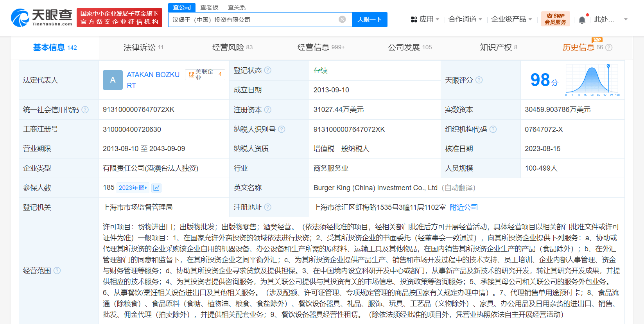The image size is (644, 324).
Task: Switch to the 经营风险 tab
Action: [232, 47]
